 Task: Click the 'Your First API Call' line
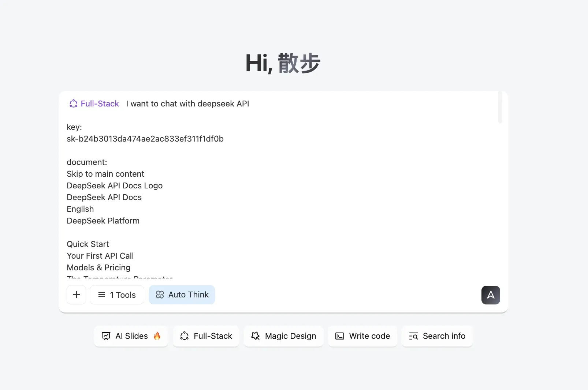point(100,256)
